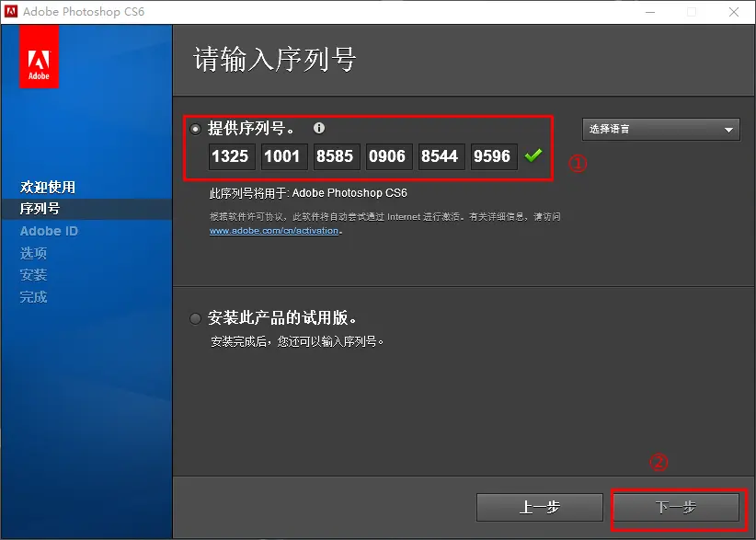Image resolution: width=756 pixels, height=540 pixels.
Task: Click the serial field containing 0906
Action: click(389, 156)
